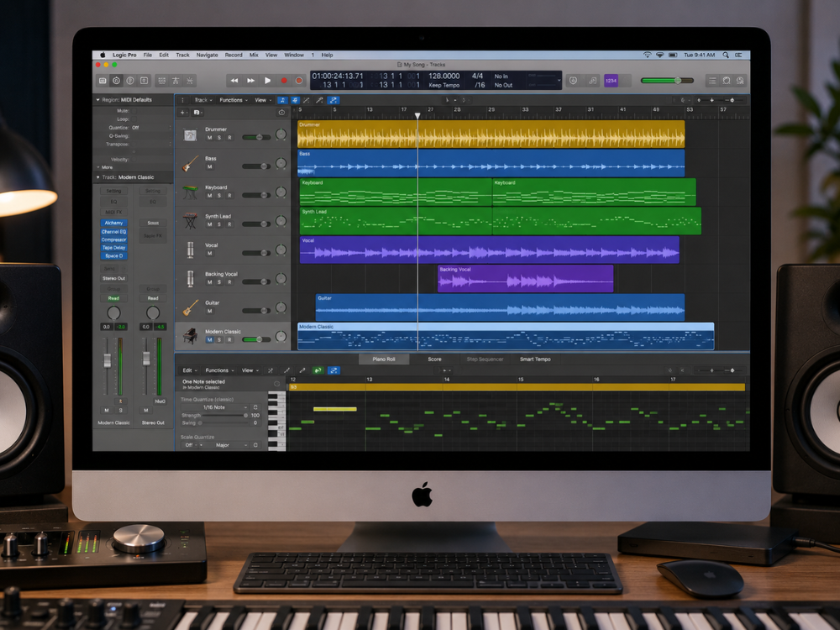This screenshot has width=840, height=630.
Task: Toggle the Show Automation button in Tracks toolbar
Action: click(x=282, y=100)
